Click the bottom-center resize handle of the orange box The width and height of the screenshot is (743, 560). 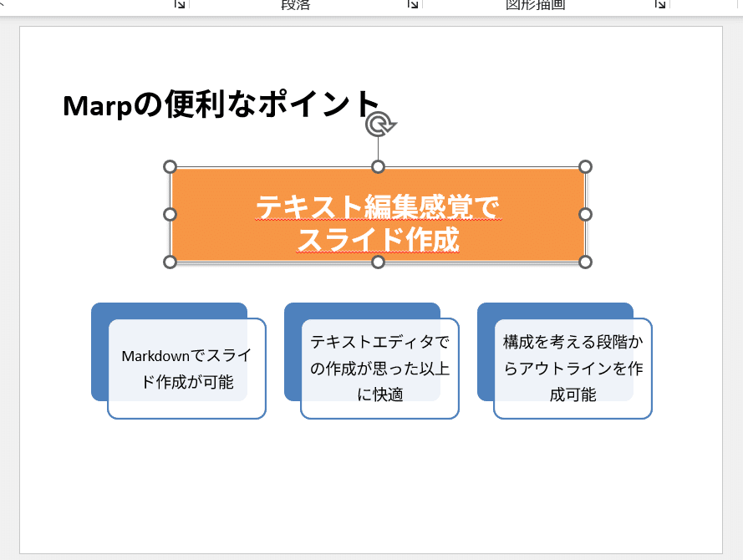378,262
